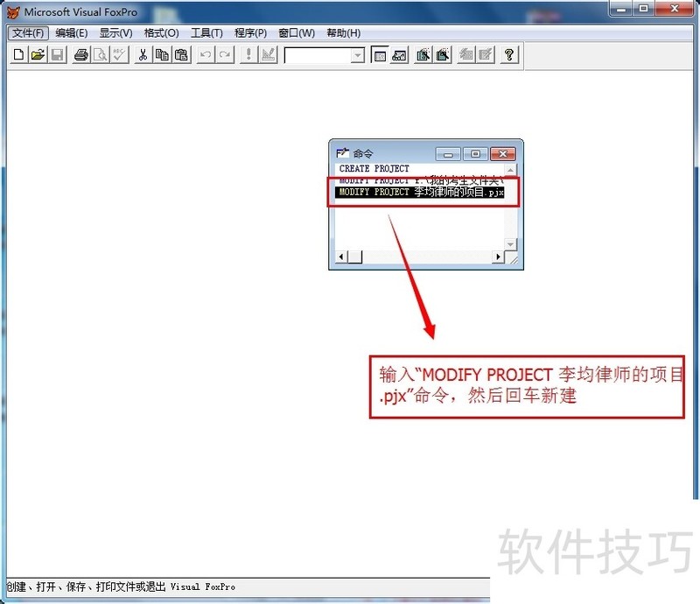Click the Run exclamation mark icon
Viewport: 700px width, 604px height.
pyautogui.click(x=248, y=55)
